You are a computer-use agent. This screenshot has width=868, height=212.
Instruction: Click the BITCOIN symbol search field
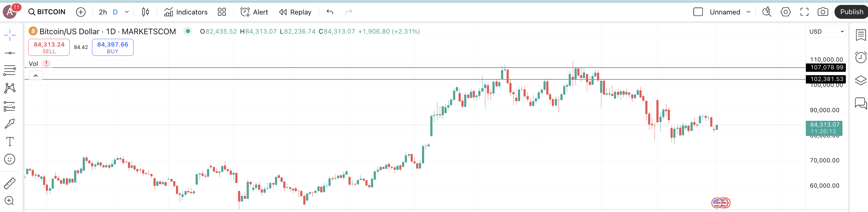47,12
